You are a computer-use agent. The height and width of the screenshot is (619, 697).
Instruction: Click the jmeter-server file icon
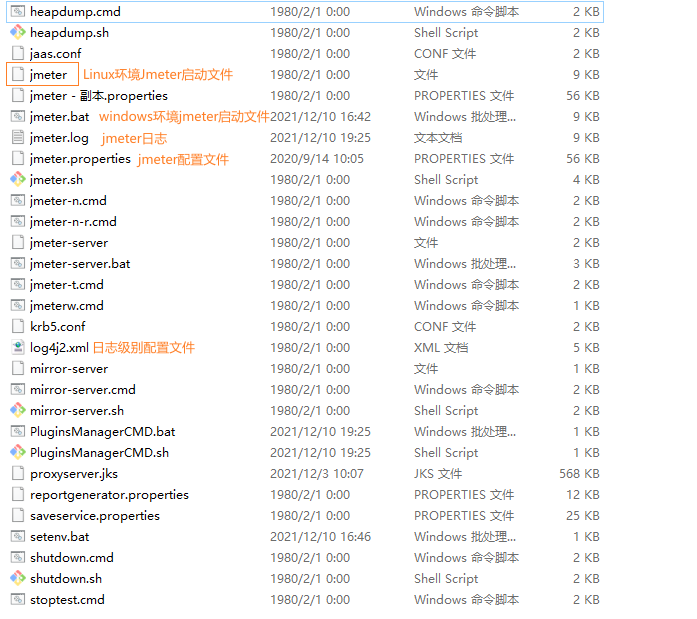(x=18, y=243)
